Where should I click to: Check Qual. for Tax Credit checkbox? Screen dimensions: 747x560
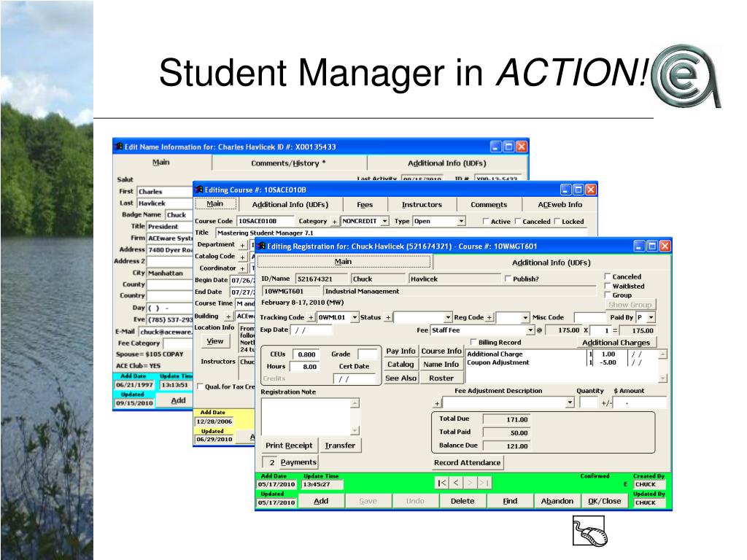point(200,386)
